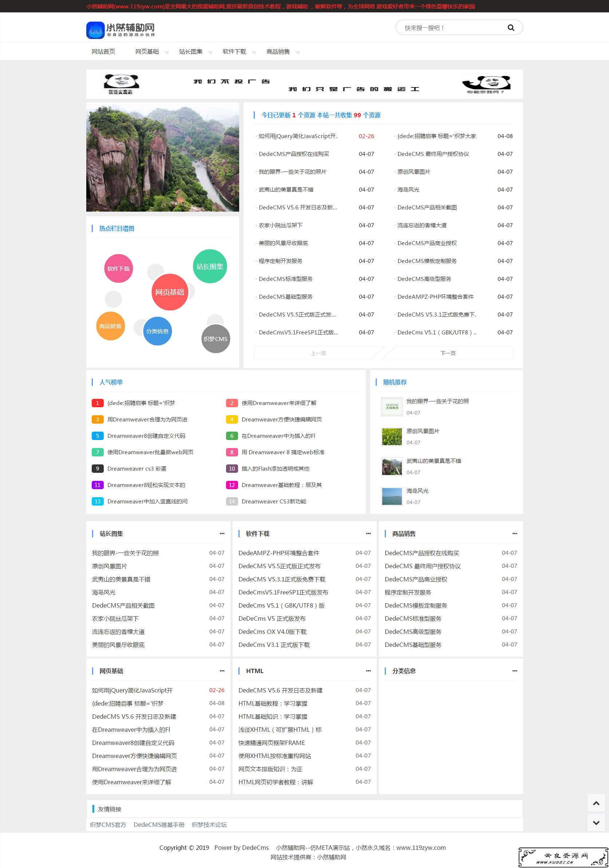Open 软件下载 navigation item
Viewport: 609px width, 868px height.
pos(234,52)
